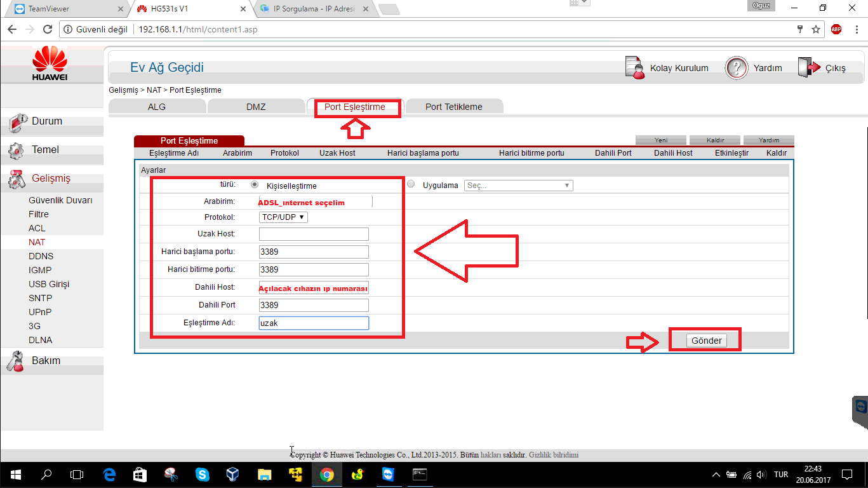The height and width of the screenshot is (488, 868).
Task: Click the Çıkış door icon
Action: 808,68
